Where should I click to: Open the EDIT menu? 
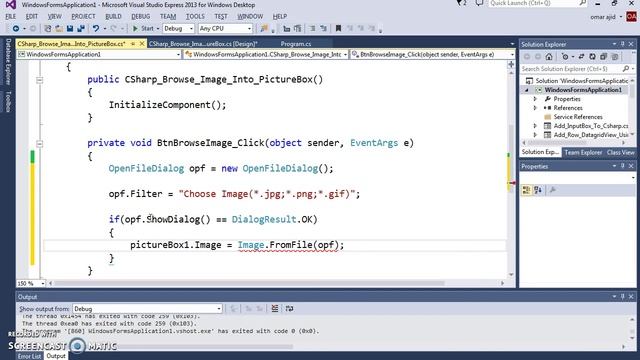coord(31,17)
